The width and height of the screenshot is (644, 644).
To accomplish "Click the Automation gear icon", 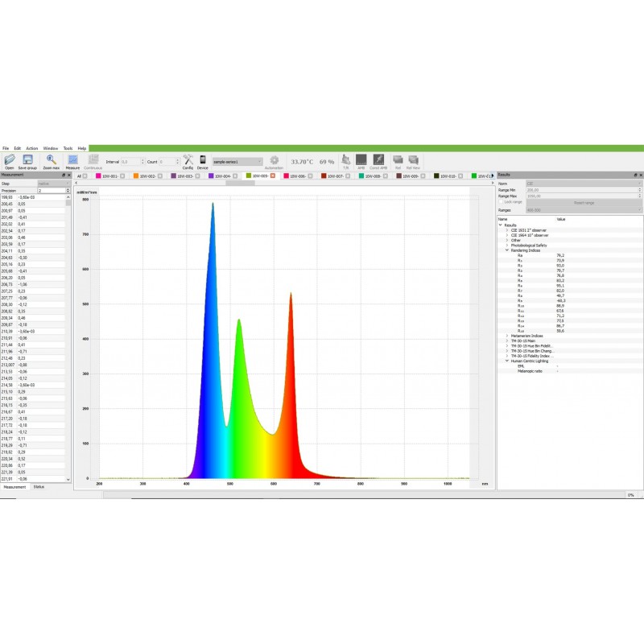I will (x=275, y=160).
